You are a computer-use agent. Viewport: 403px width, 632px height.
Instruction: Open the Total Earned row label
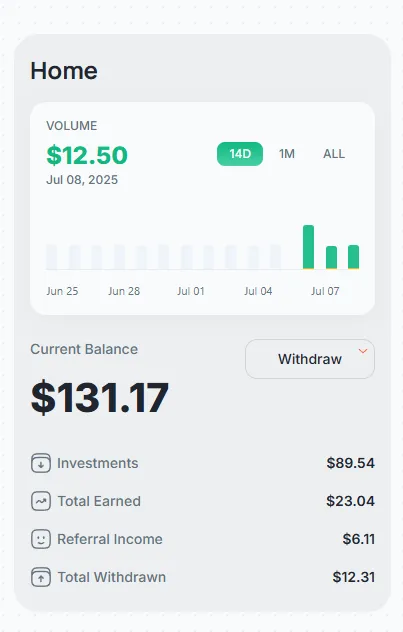click(99, 501)
